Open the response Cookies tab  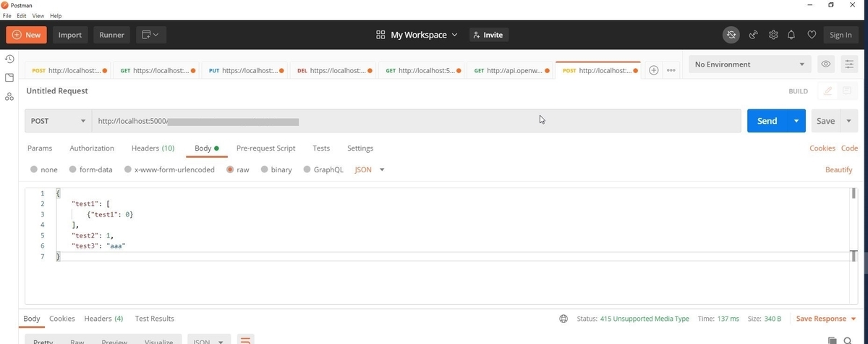(x=62, y=319)
